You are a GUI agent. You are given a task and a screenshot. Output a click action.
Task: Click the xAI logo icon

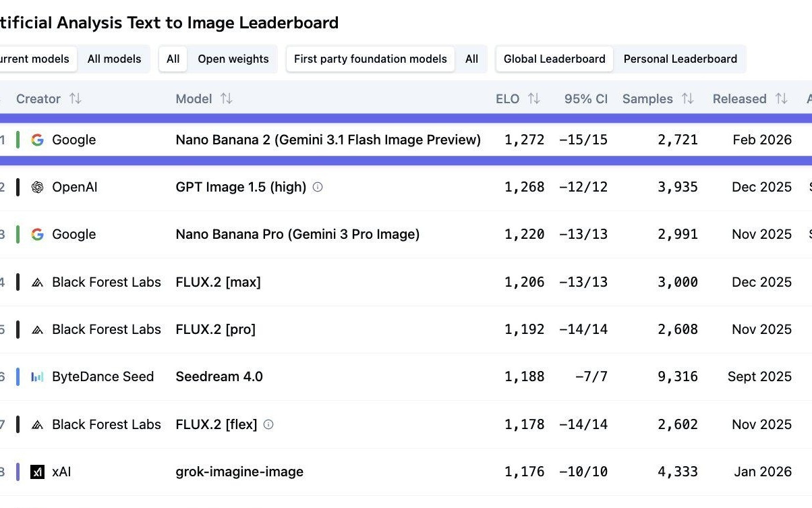click(x=38, y=472)
